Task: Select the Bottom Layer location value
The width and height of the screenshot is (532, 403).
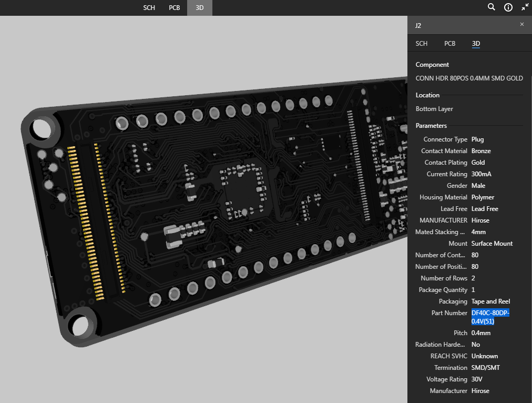Action: point(434,109)
